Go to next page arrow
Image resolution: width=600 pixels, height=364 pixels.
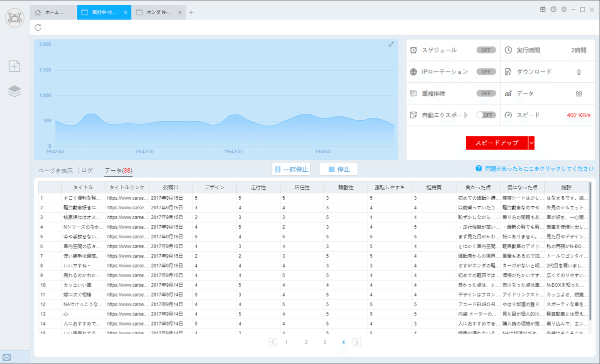coord(357,342)
